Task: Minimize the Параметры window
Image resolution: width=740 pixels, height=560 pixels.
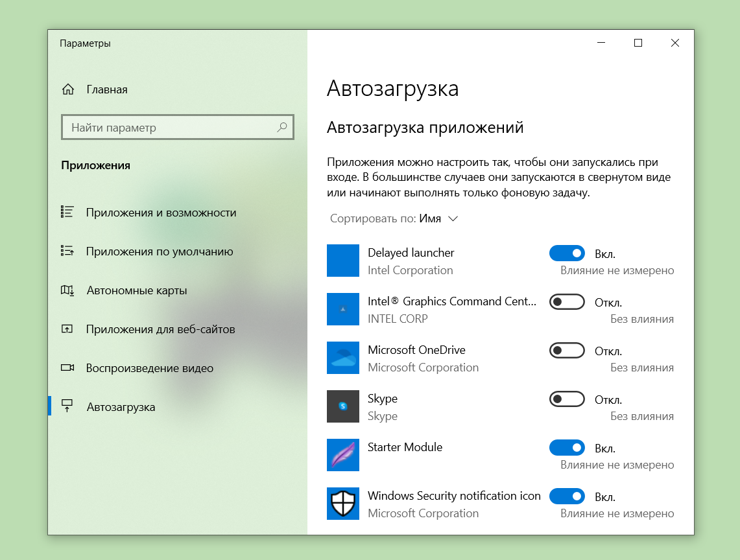Action: [601, 43]
